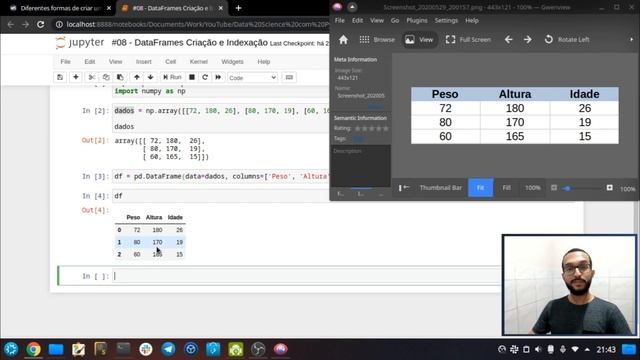
Task: Paste cells below in Jupyter toolbar
Action: [x=120, y=77]
